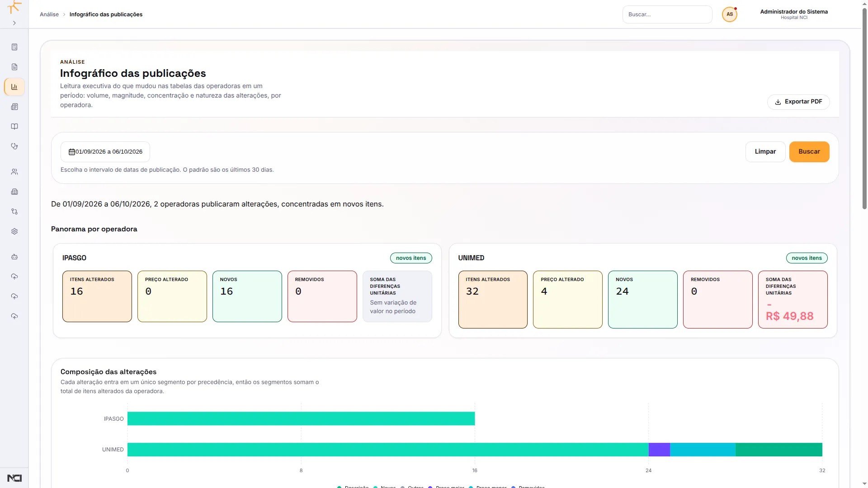Open Administrador do Sistema profile menu
The width and height of the screenshot is (868, 488).
click(x=794, y=14)
